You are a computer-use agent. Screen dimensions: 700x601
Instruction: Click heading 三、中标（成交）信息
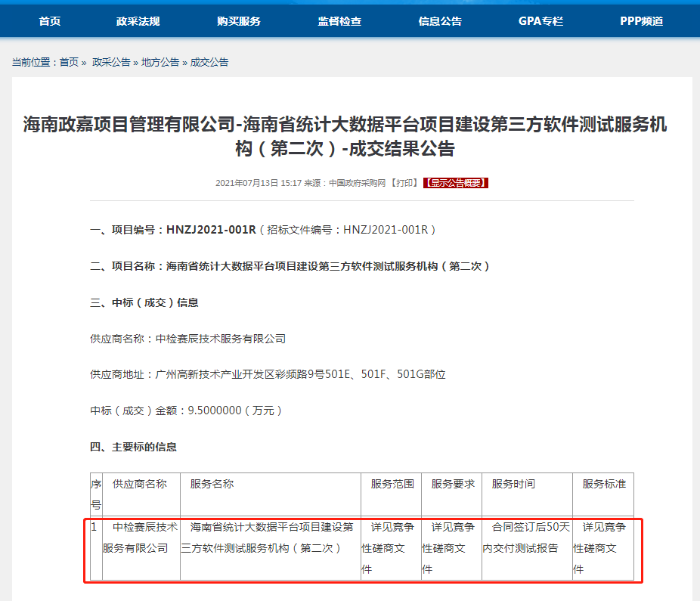(144, 302)
